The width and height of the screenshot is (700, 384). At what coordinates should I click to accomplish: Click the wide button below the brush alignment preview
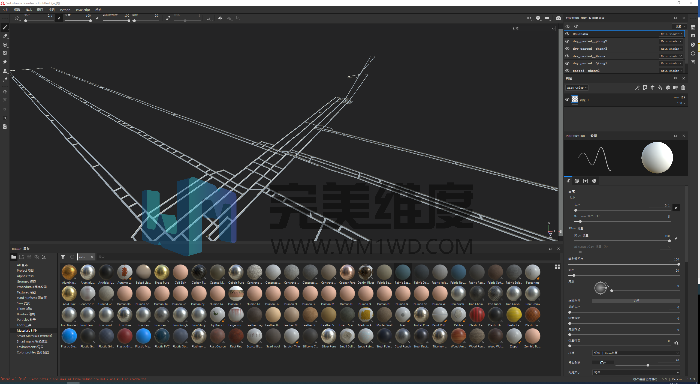(x=636, y=301)
